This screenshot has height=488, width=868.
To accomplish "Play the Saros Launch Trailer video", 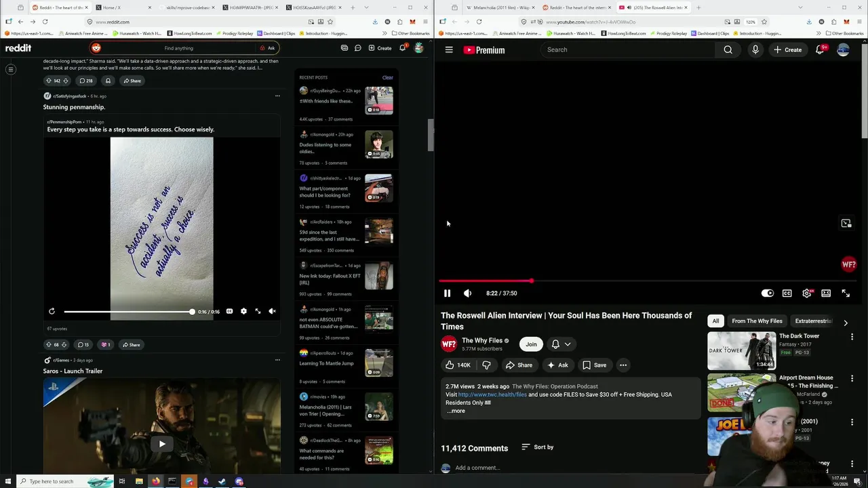I will click(x=161, y=444).
